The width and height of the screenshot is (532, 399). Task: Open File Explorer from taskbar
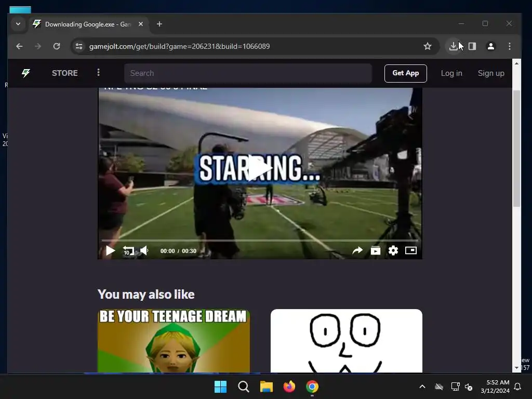tap(267, 387)
